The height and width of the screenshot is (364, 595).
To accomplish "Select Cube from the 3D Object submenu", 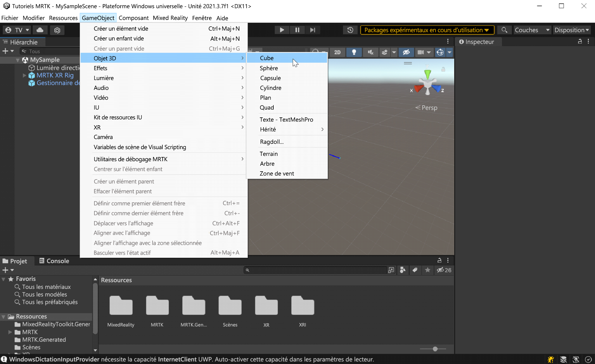I will click(x=267, y=58).
